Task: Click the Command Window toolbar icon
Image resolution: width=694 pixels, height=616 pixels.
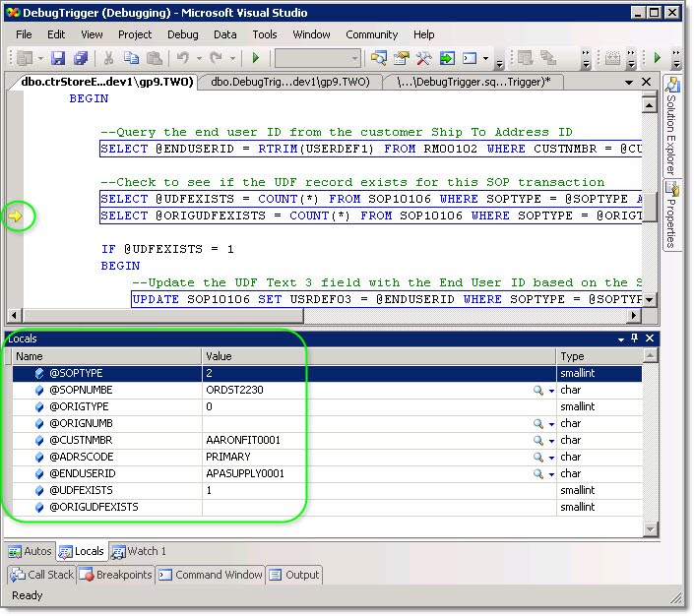Action: point(470,58)
